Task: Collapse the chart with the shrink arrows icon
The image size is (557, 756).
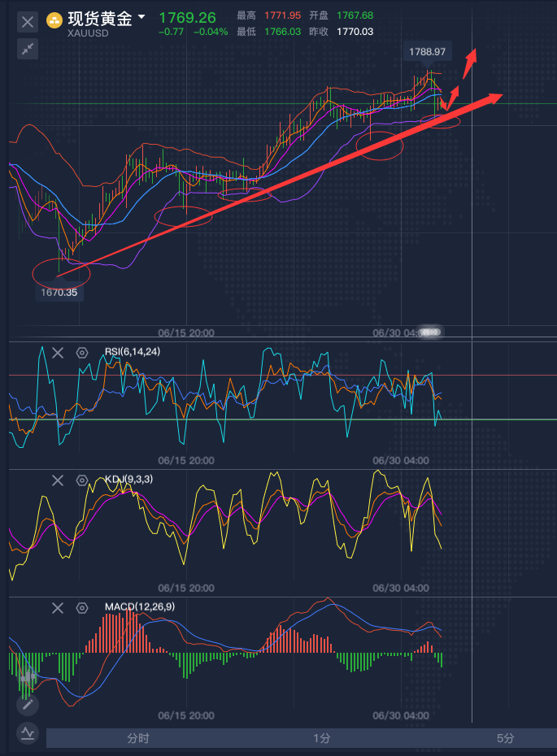Action: tap(28, 50)
